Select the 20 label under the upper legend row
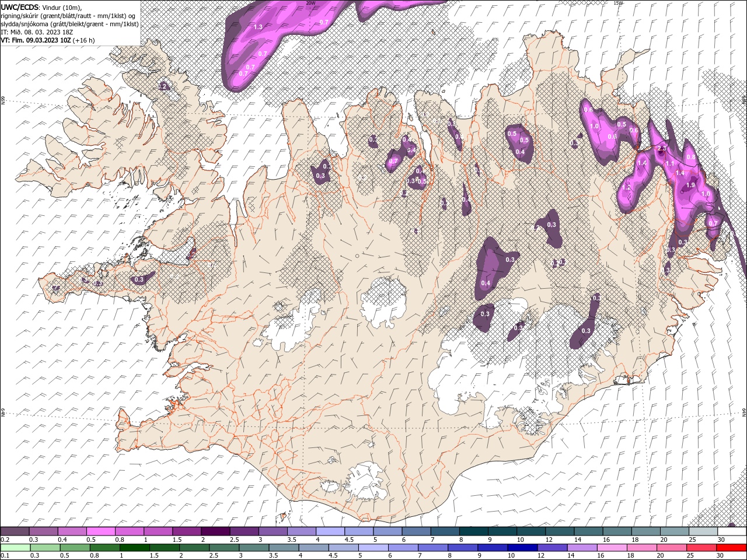Viewport: 747px width, 560px height. click(664, 540)
